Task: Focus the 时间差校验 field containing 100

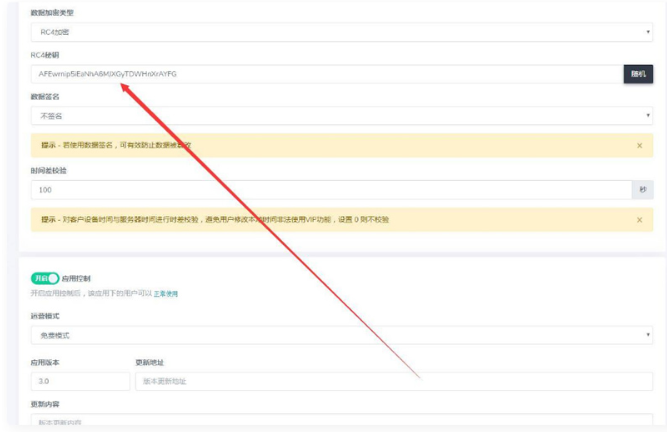Action: 330,189
